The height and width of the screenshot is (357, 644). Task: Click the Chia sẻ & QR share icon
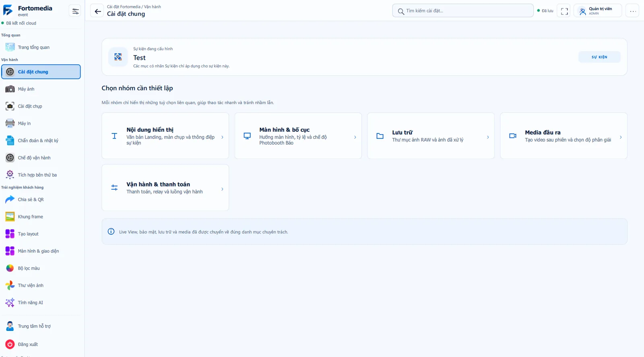click(10, 199)
